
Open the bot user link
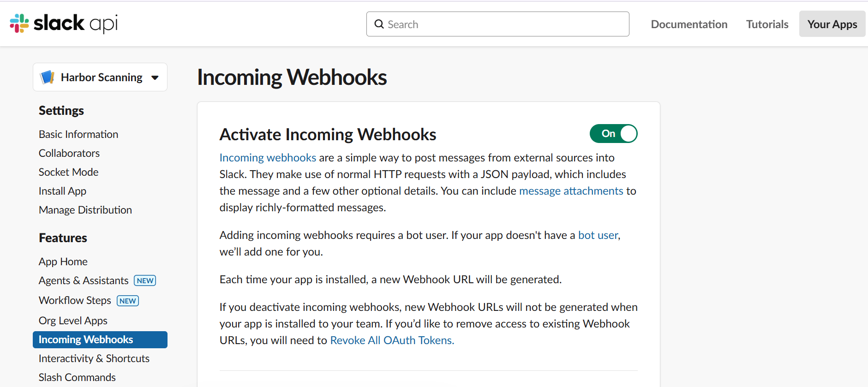598,235
